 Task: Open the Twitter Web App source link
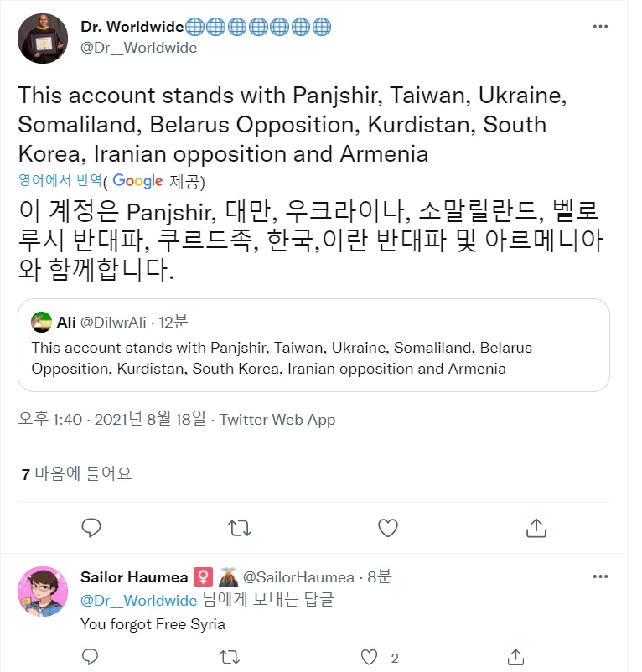point(277,420)
